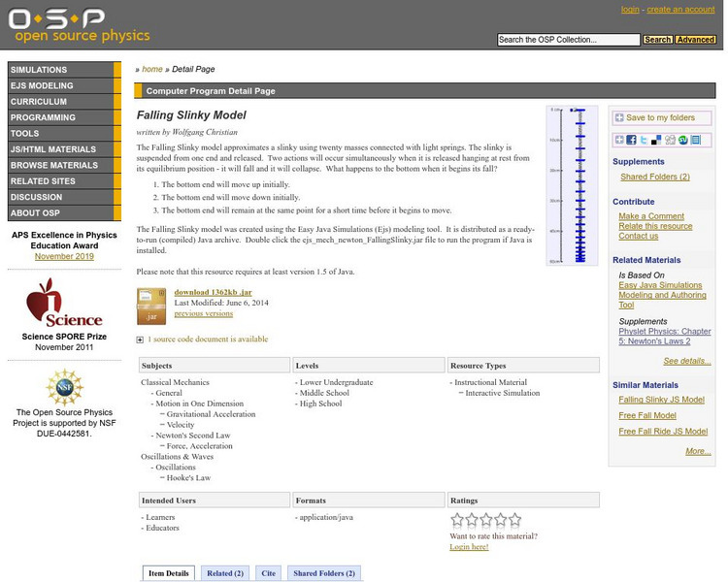Open Free Fall Ride JS Model link
Image resolution: width=728 pixels, height=582 pixels.
pos(663,431)
